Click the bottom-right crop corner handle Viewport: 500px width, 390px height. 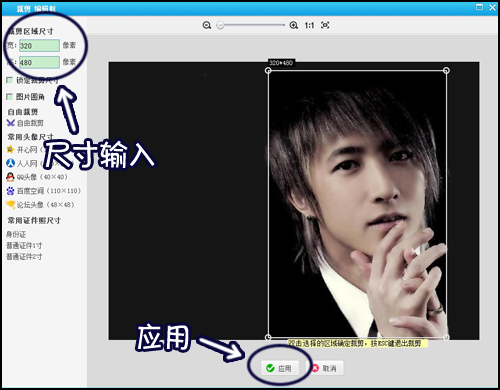pos(446,337)
